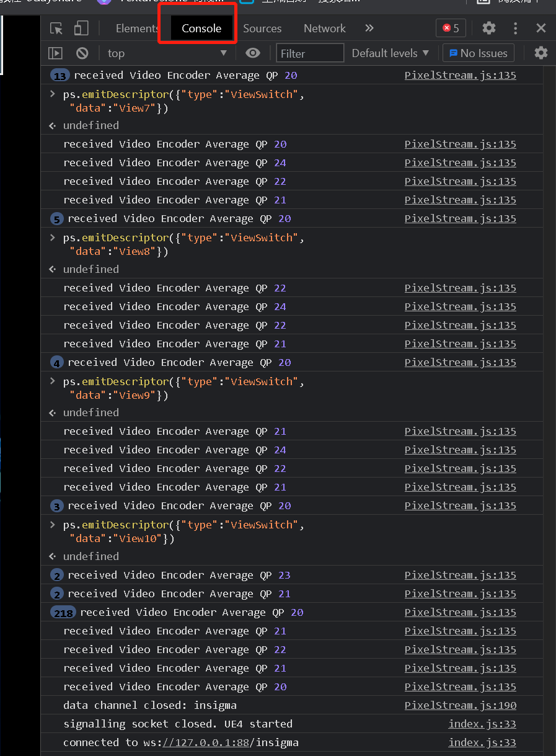Switch to the Sources tab
This screenshot has height=756, width=556.
pos(262,29)
